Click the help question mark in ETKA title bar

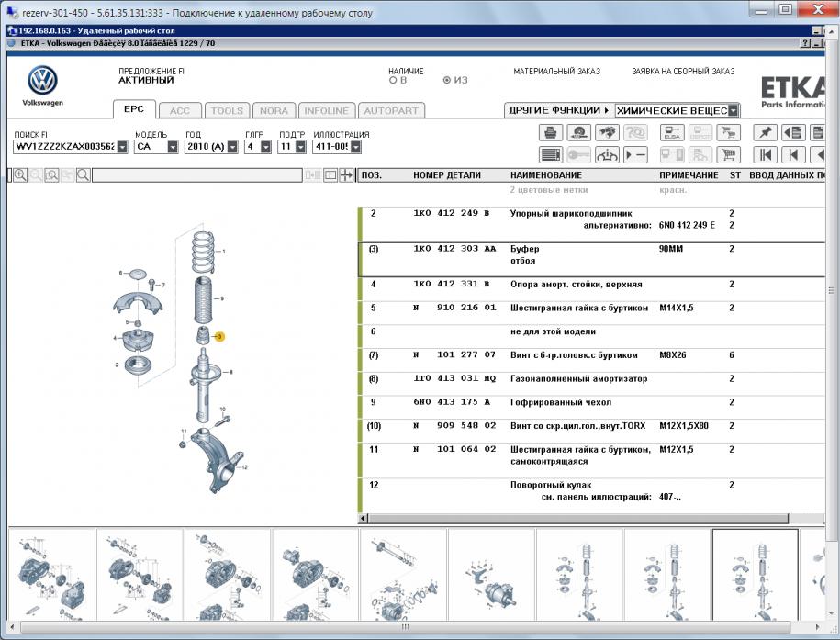point(805,43)
